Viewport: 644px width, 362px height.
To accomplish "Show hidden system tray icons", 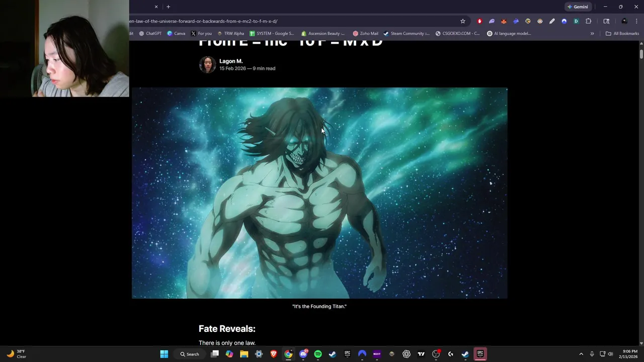I will point(581,354).
